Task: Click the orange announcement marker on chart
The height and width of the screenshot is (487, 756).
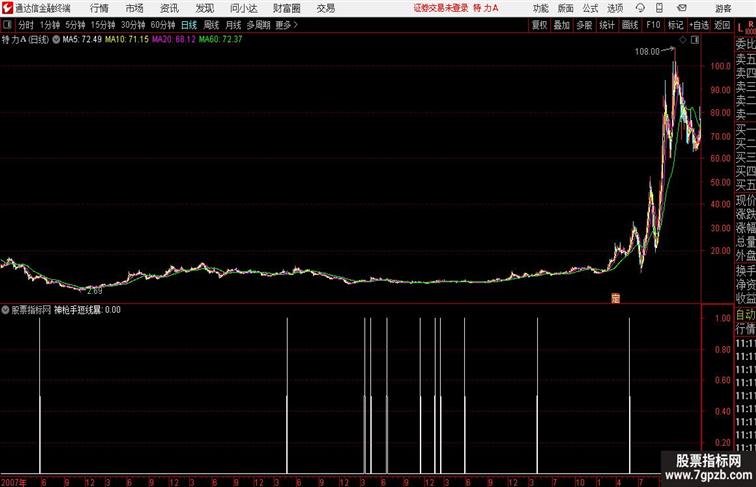Action: [x=616, y=298]
